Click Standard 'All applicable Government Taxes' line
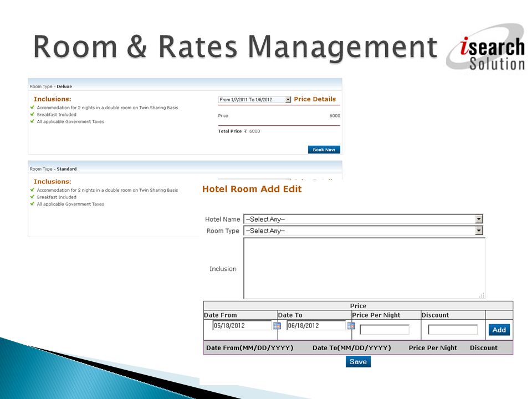Screen dimensions: 532x399 click(70, 204)
